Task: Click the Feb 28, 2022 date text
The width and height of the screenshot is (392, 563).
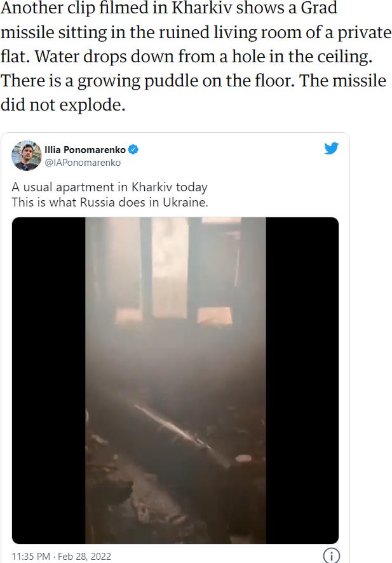Action: point(84,556)
